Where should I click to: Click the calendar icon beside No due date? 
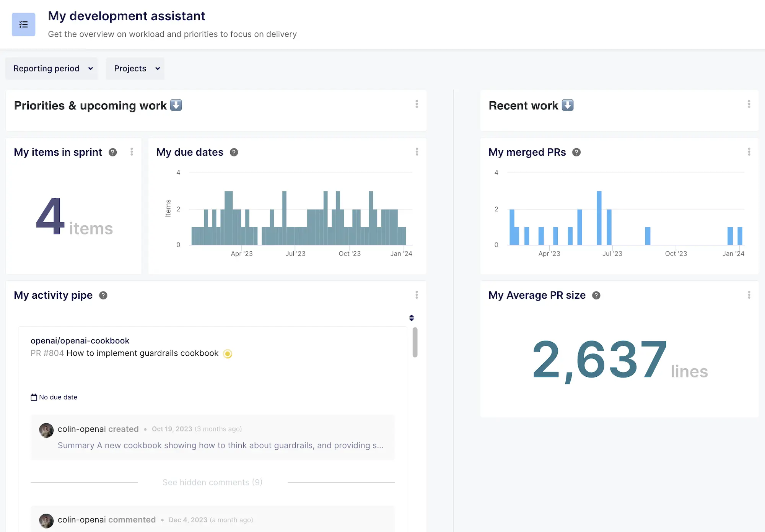(x=34, y=397)
